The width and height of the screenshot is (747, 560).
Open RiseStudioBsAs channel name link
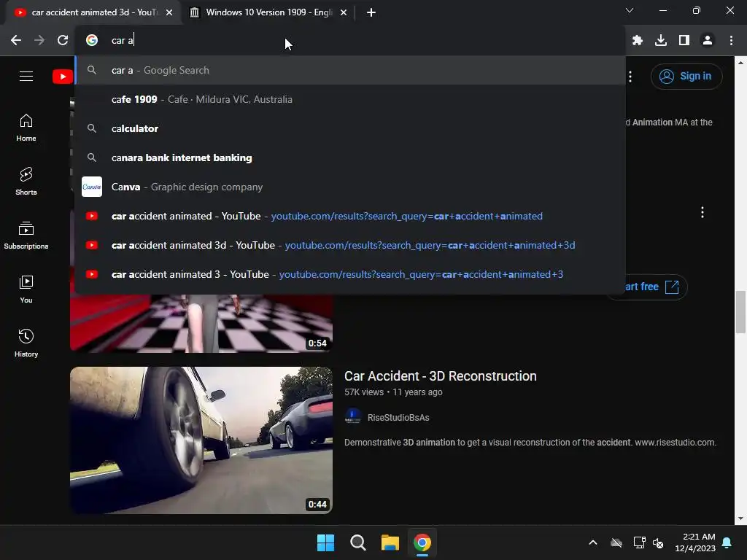click(x=398, y=418)
